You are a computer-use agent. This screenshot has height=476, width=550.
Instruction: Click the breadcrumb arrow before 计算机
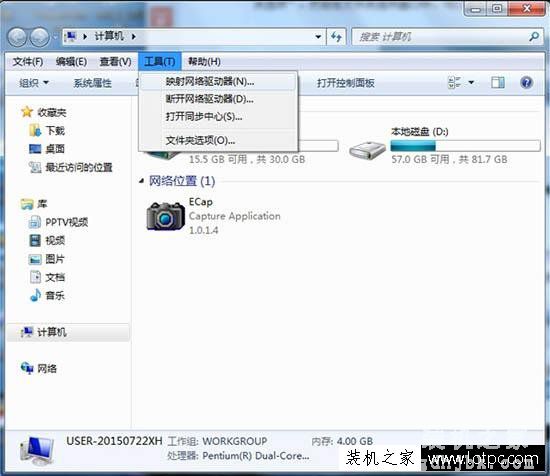pos(85,36)
